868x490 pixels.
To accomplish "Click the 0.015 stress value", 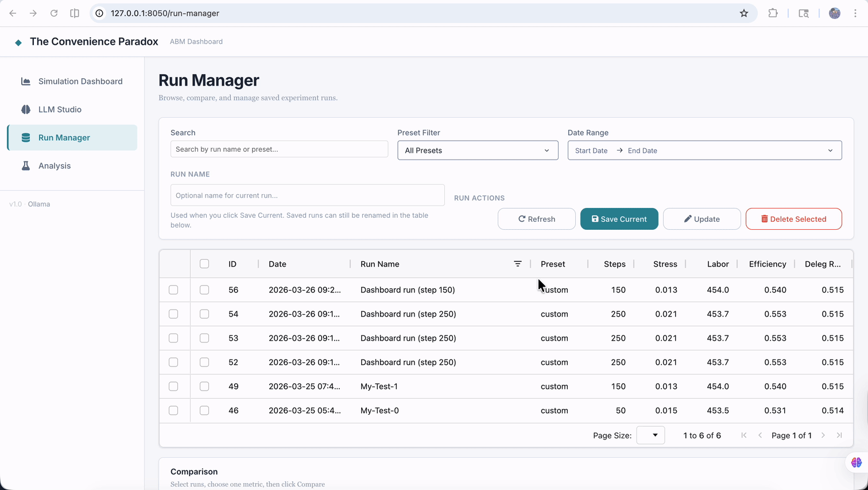I will [666, 411].
